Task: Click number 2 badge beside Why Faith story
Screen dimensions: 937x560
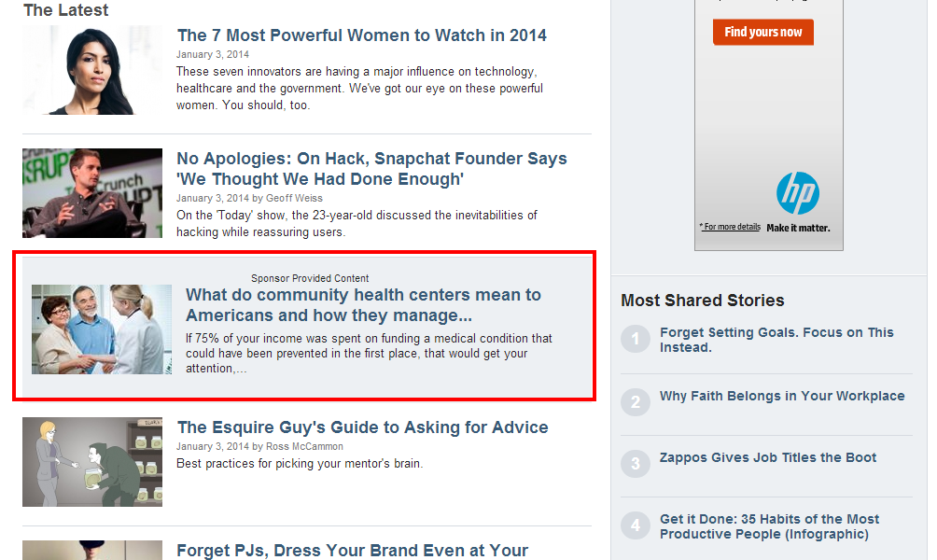Action: pyautogui.click(x=636, y=401)
